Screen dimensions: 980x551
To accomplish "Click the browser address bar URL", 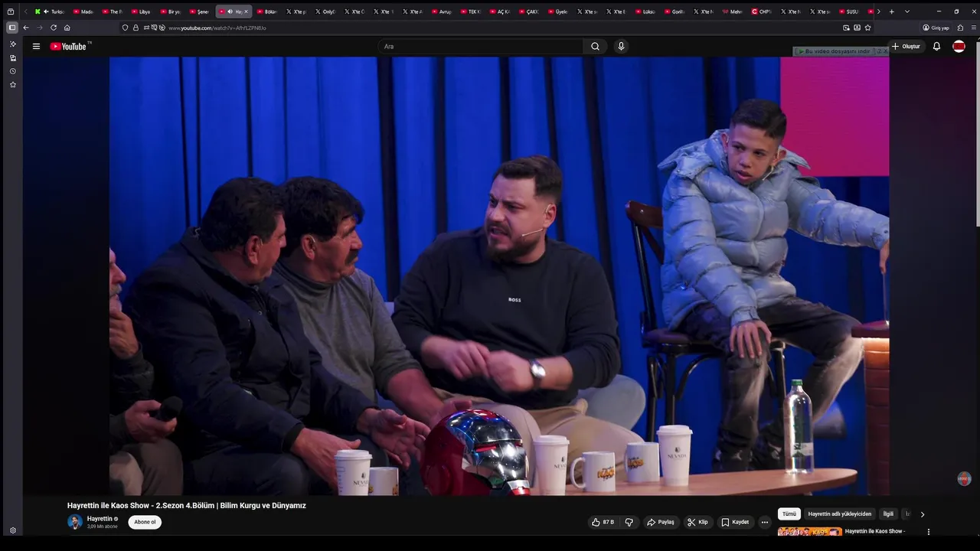I will (x=217, y=28).
